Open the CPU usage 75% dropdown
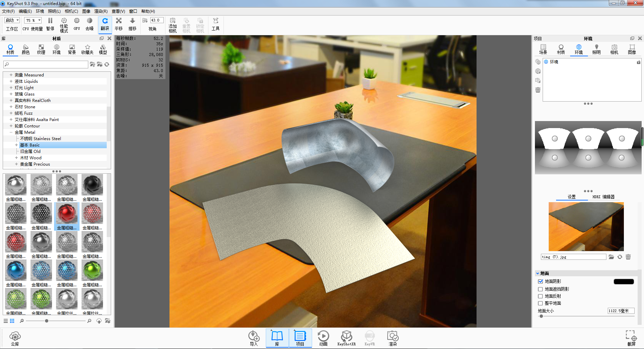 click(33, 20)
